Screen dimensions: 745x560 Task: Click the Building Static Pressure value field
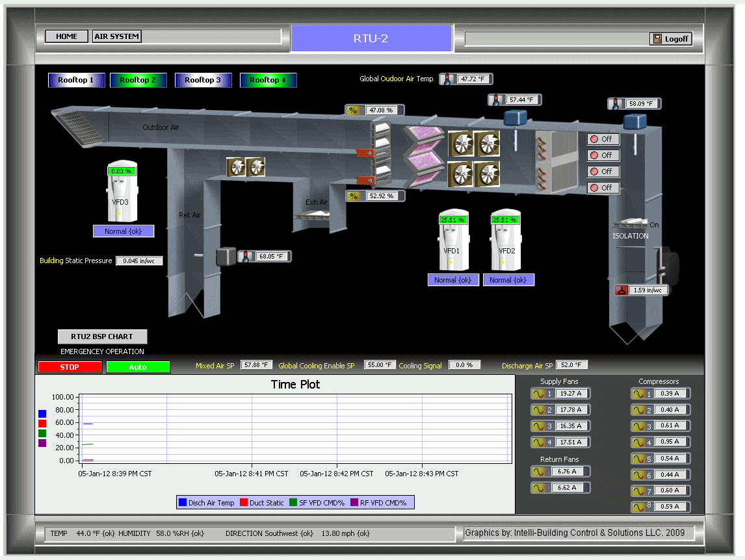coord(139,261)
